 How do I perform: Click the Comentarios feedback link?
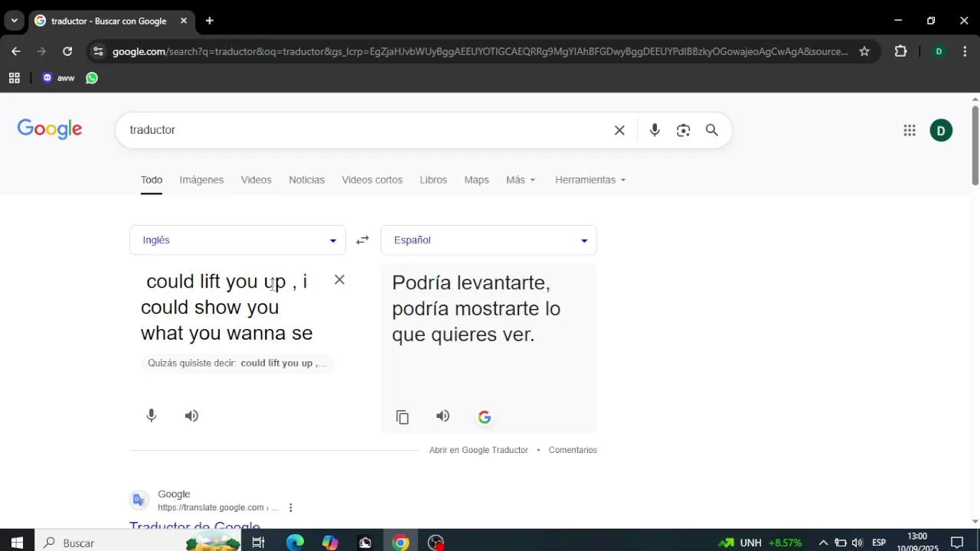click(573, 450)
